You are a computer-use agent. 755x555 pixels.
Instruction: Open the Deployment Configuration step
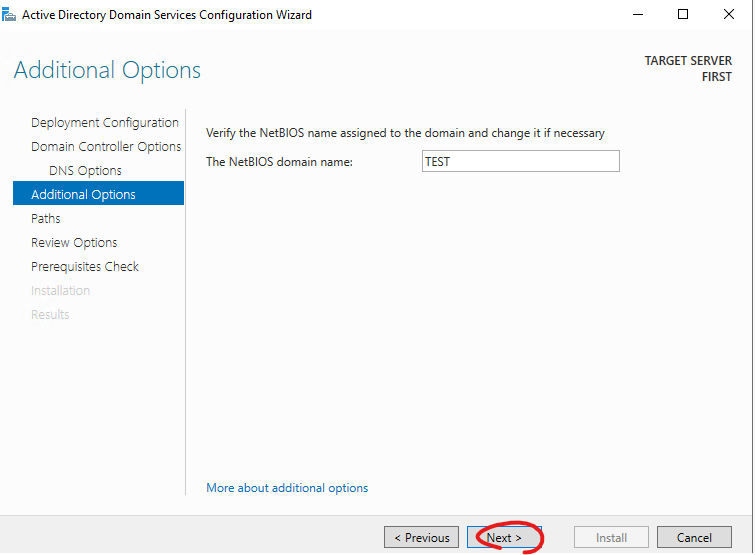click(x=104, y=123)
